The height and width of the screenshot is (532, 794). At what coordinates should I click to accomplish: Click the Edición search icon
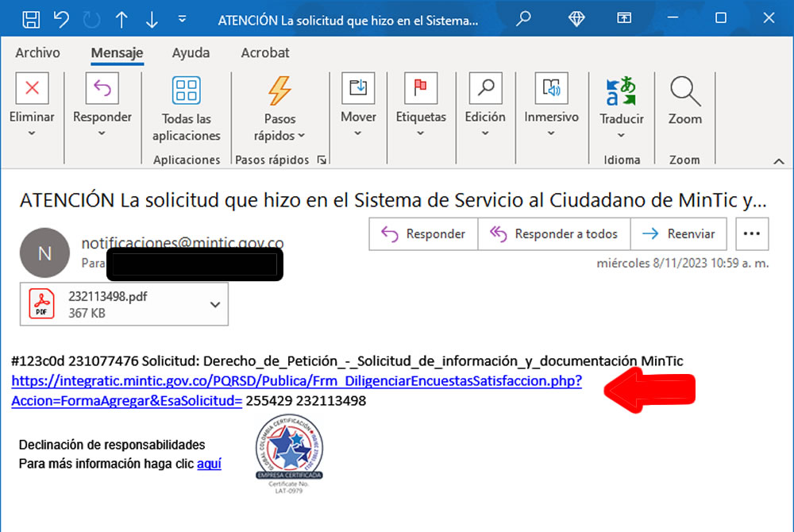pos(486,88)
